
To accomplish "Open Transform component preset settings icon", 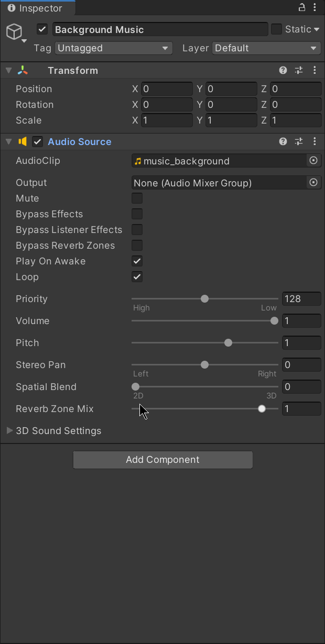I will pyautogui.click(x=299, y=70).
